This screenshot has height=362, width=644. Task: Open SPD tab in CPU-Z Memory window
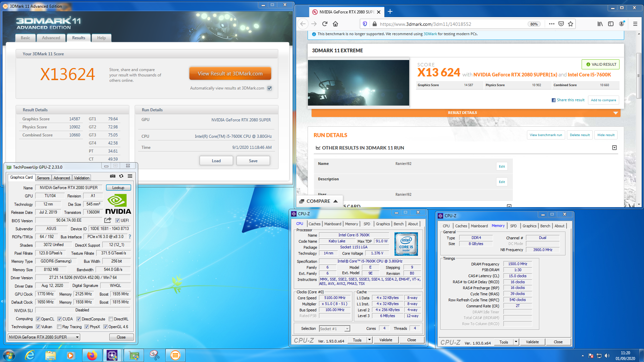click(x=513, y=226)
